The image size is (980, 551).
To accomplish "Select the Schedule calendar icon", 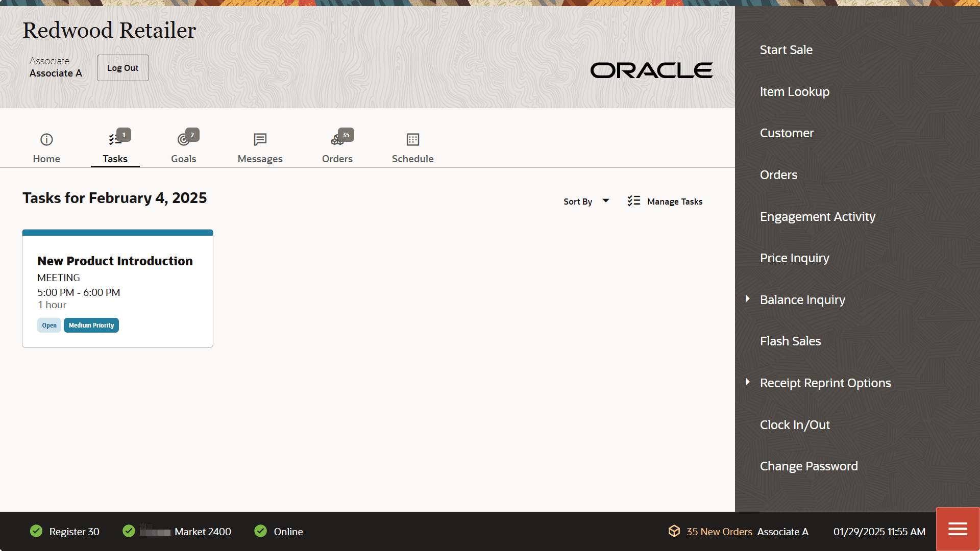I will click(x=412, y=139).
